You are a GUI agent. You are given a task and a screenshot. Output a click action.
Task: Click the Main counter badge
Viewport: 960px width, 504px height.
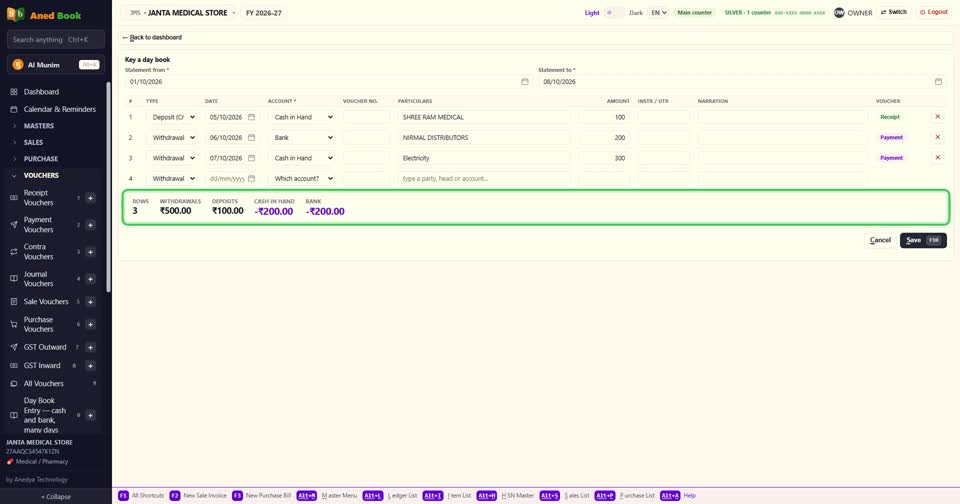coord(694,12)
